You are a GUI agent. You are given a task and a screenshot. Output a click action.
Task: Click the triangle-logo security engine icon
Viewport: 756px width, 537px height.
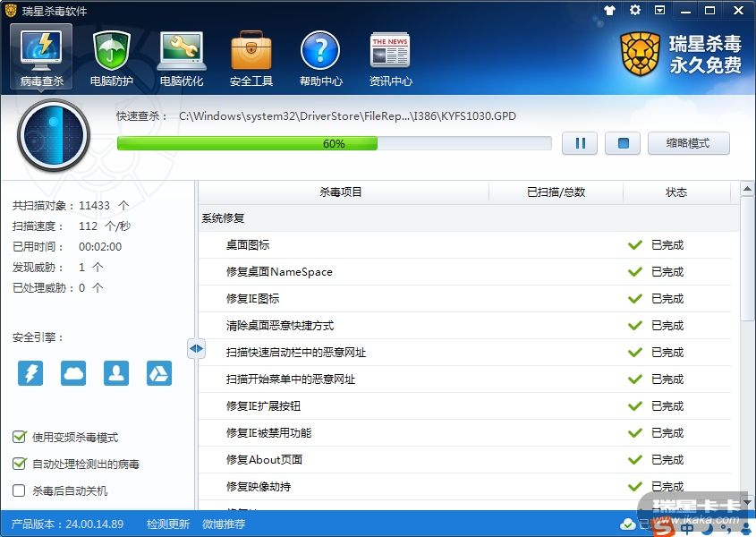(159, 373)
